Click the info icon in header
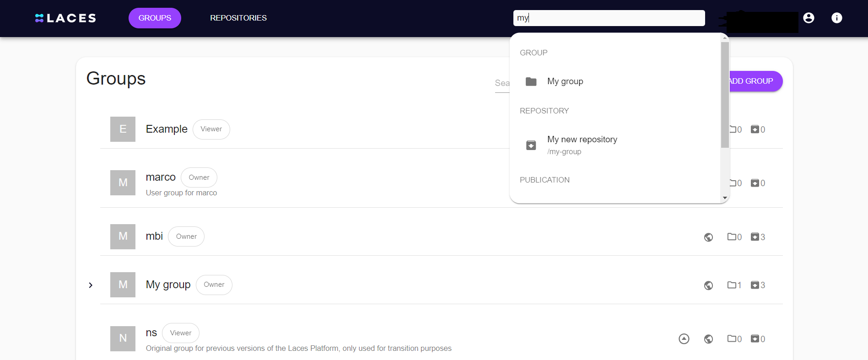 836,18
